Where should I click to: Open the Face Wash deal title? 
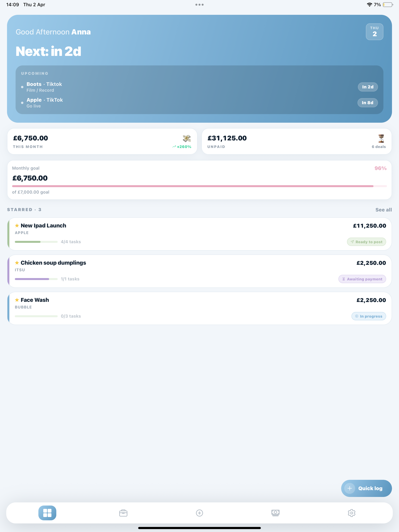click(x=35, y=300)
